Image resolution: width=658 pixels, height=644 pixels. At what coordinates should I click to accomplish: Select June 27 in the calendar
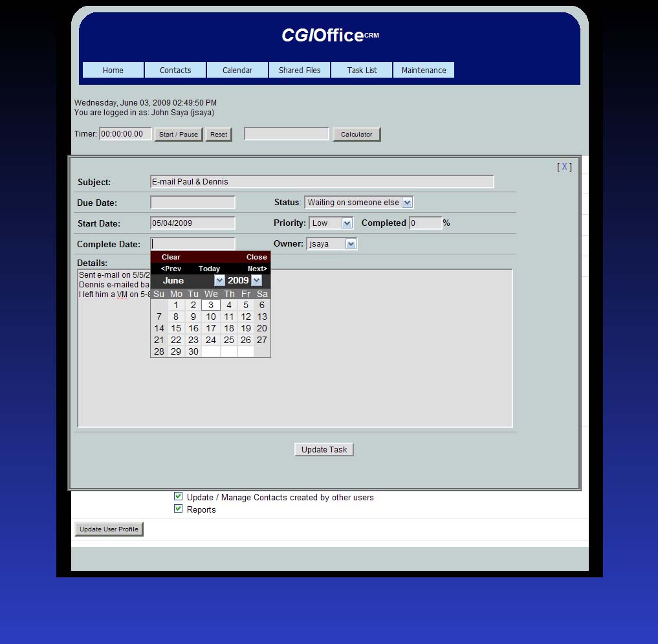coord(262,340)
